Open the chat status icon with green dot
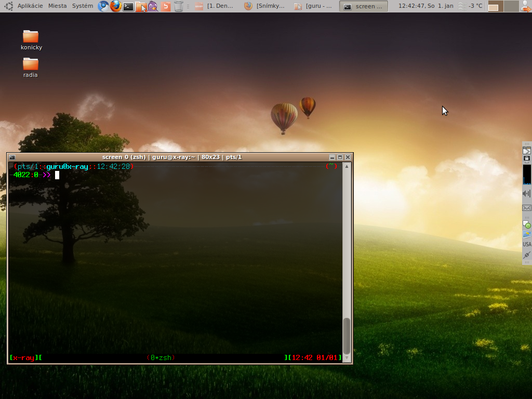Screen dimensions: 532x399 [527, 224]
